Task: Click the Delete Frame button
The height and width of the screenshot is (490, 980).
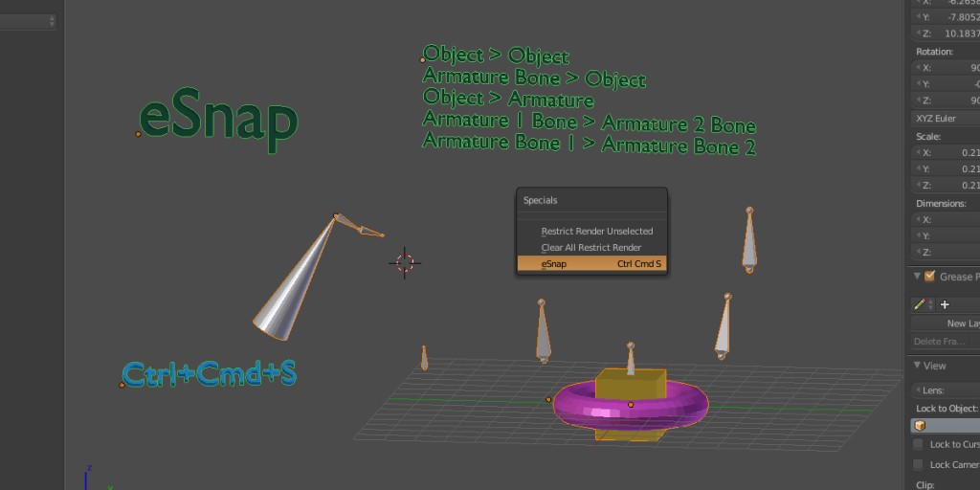Action: (x=945, y=342)
